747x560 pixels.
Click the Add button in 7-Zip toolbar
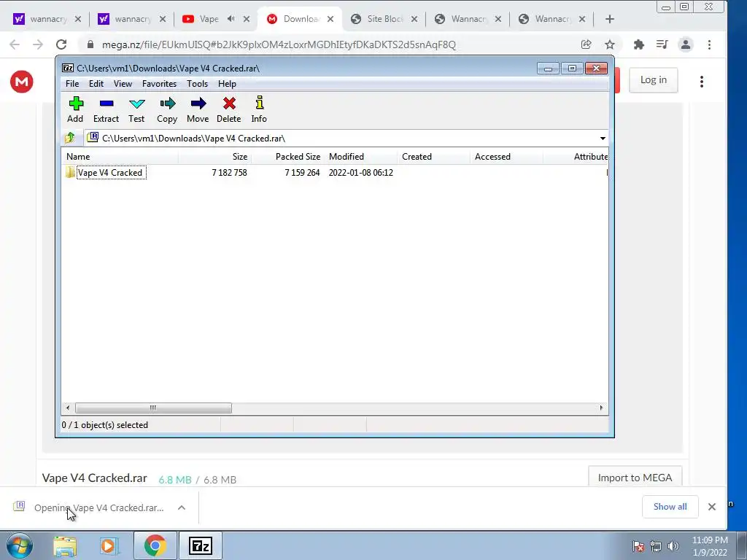click(75, 109)
